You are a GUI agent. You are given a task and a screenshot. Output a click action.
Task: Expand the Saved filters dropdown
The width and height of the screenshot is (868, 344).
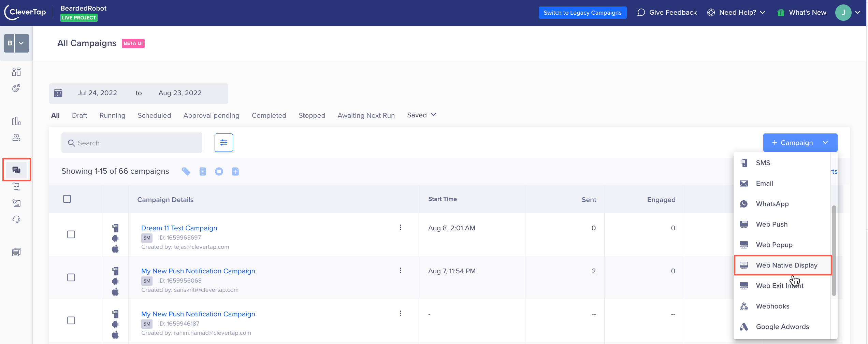tap(422, 115)
